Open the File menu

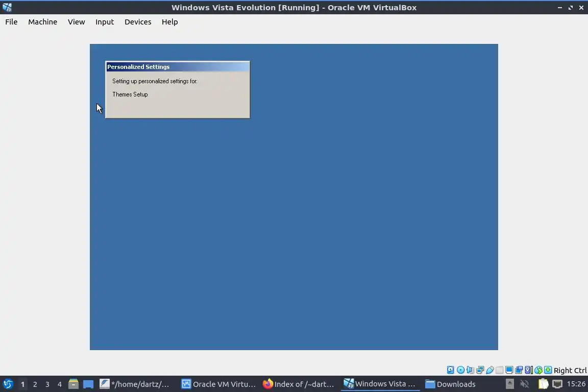click(x=11, y=22)
